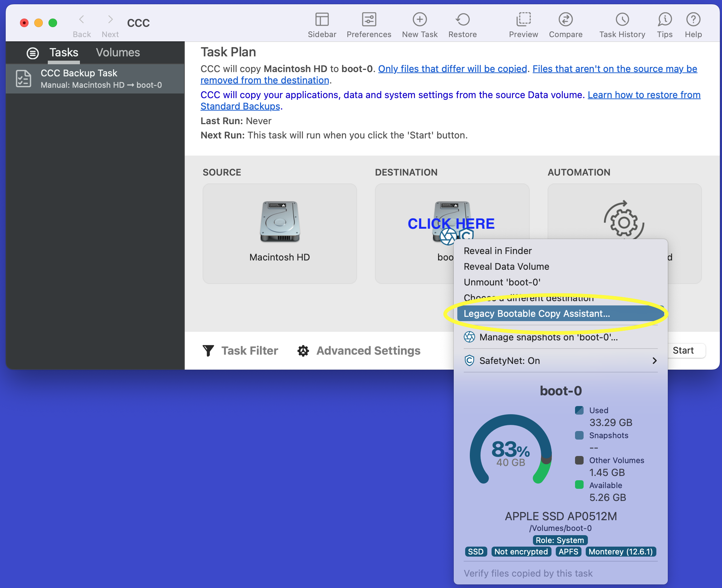The height and width of the screenshot is (588, 722).
Task: Click the Last Run: Never text
Action: tap(236, 121)
